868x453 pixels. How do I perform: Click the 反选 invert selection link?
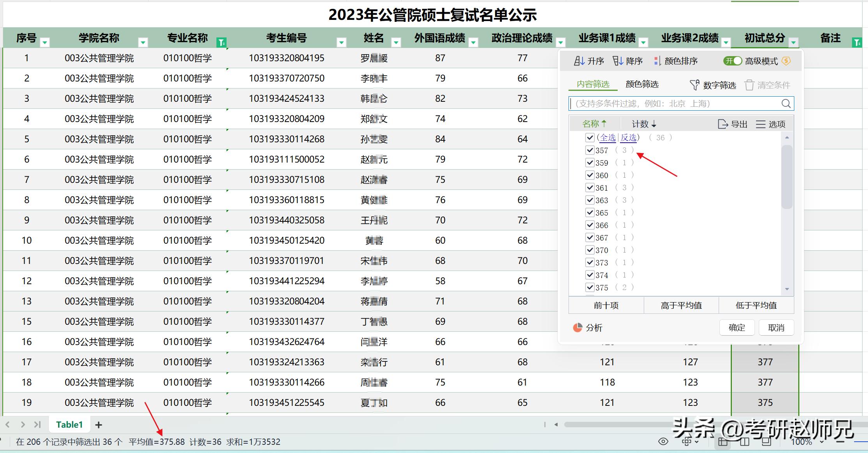(628, 138)
